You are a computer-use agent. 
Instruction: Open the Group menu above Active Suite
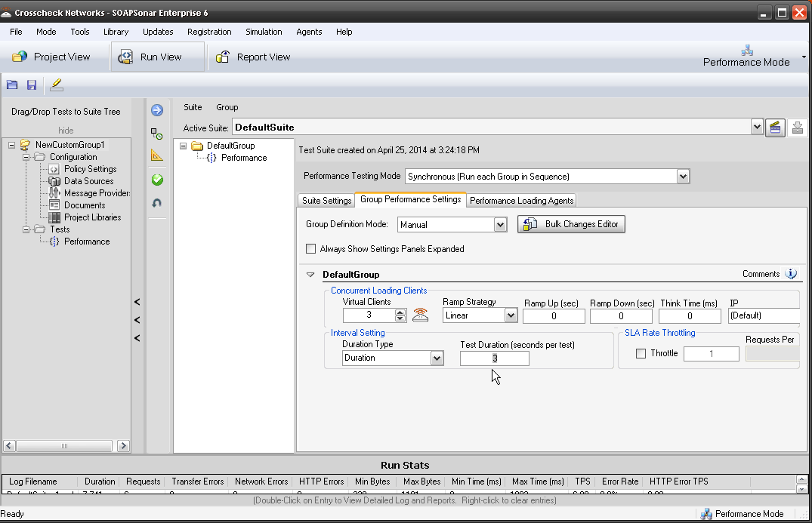[x=227, y=107]
